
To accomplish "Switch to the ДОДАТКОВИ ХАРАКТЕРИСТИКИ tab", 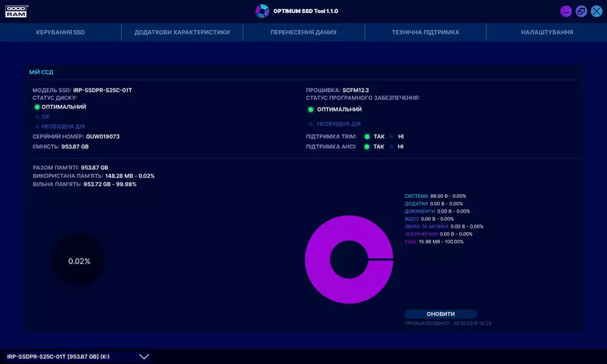I will point(182,32).
